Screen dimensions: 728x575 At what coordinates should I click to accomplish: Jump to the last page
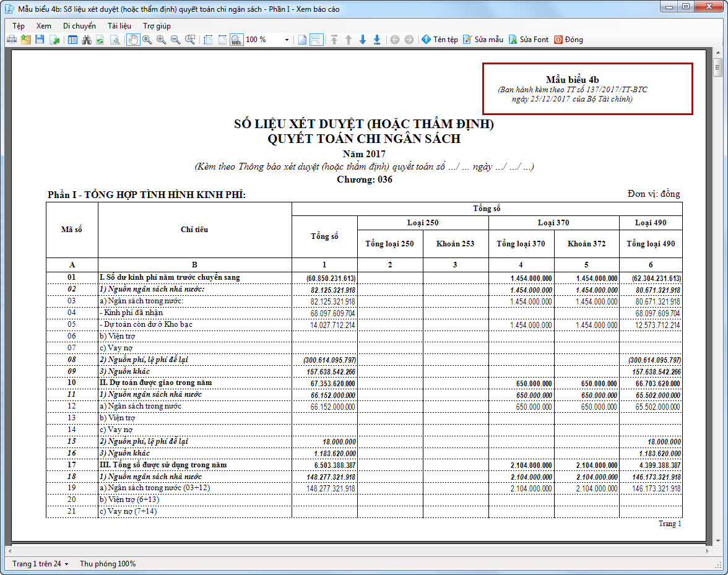pos(377,40)
